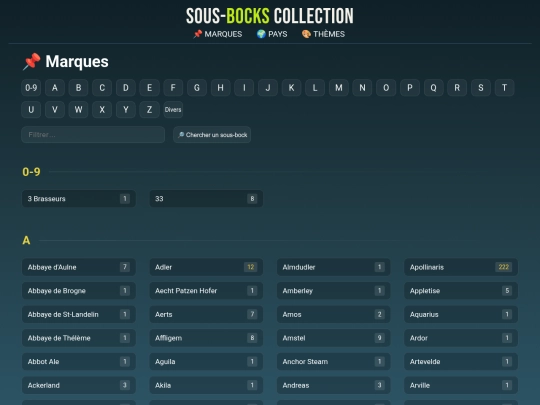This screenshot has width=540, height=405.
Task: Open the Apollinaris brand entry
Action: (x=461, y=267)
